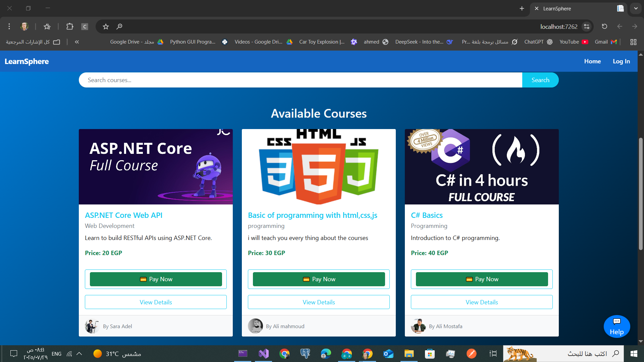This screenshot has height=362, width=644.
Task: Close the LearnSphere tab
Action: 537,8
